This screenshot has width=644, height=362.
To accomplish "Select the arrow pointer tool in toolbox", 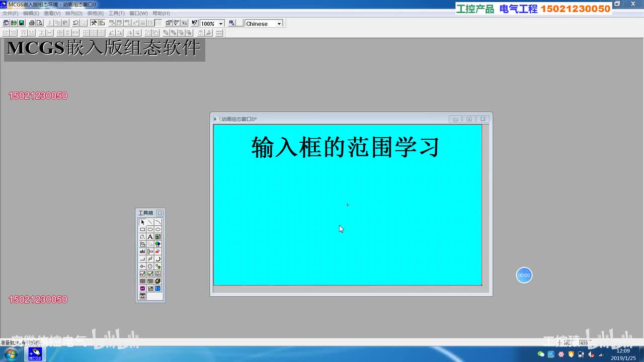I will tap(143, 222).
